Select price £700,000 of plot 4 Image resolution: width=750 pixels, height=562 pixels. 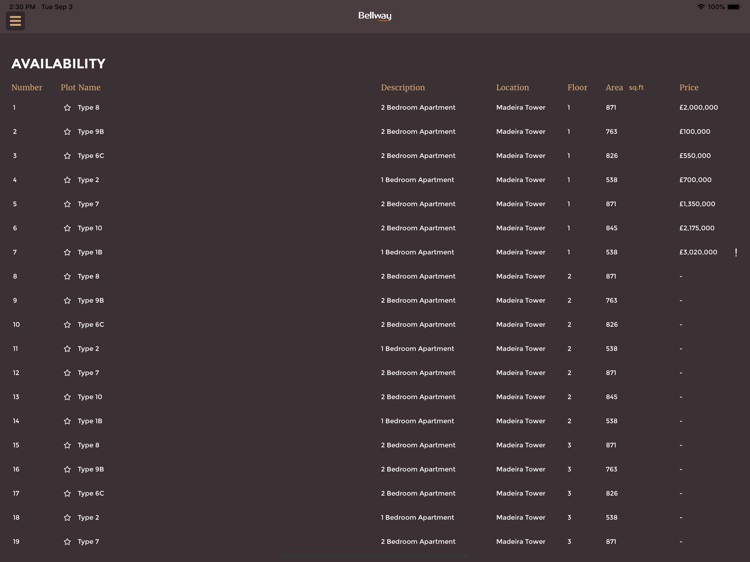[x=695, y=180]
